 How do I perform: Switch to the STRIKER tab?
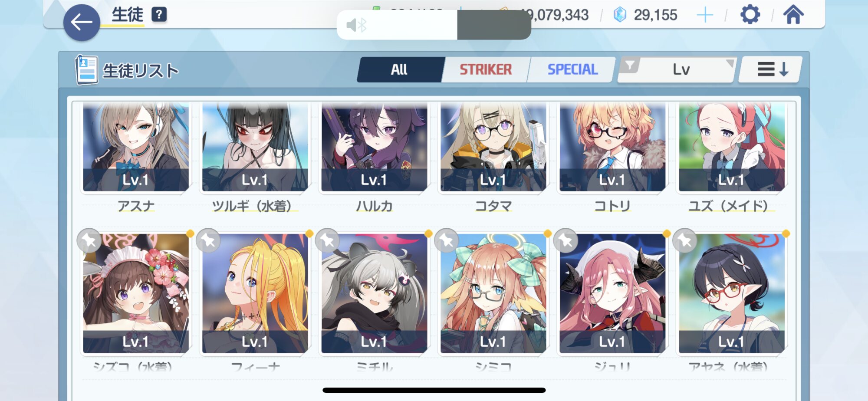pyautogui.click(x=486, y=69)
